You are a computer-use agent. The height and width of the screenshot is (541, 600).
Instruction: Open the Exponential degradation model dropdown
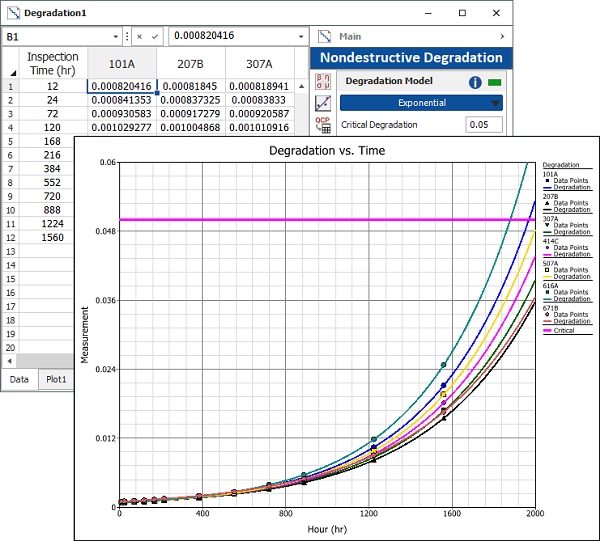click(421, 103)
